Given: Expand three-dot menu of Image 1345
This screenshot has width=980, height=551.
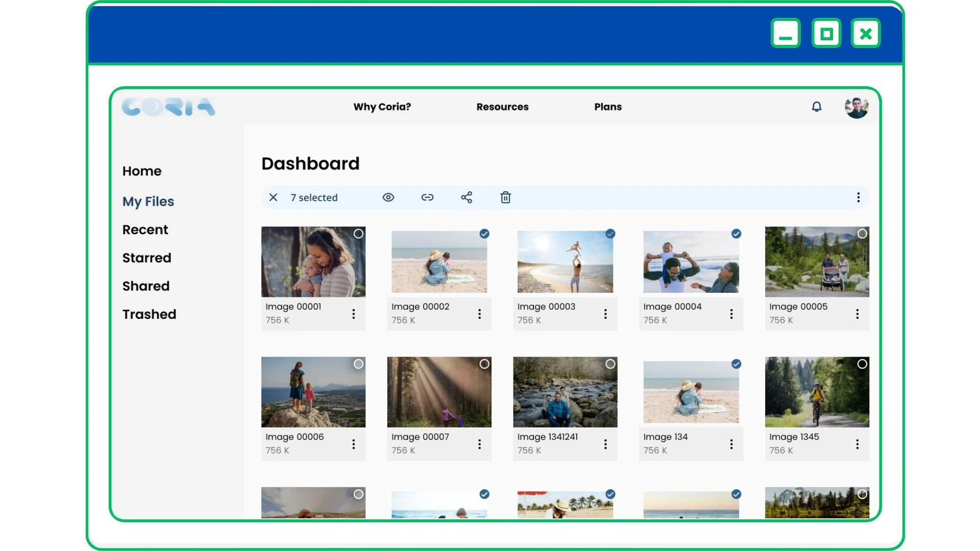Looking at the screenshot, I should (857, 444).
